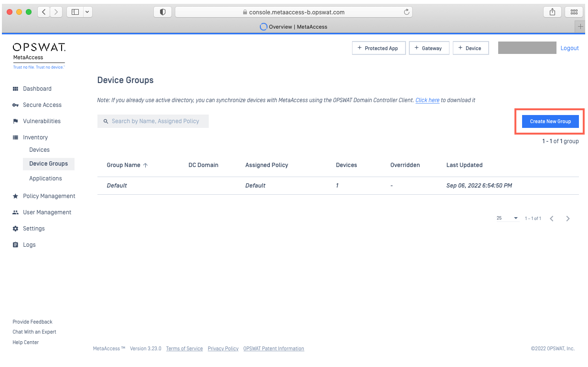Open Applications under Inventory

pyautogui.click(x=45, y=178)
